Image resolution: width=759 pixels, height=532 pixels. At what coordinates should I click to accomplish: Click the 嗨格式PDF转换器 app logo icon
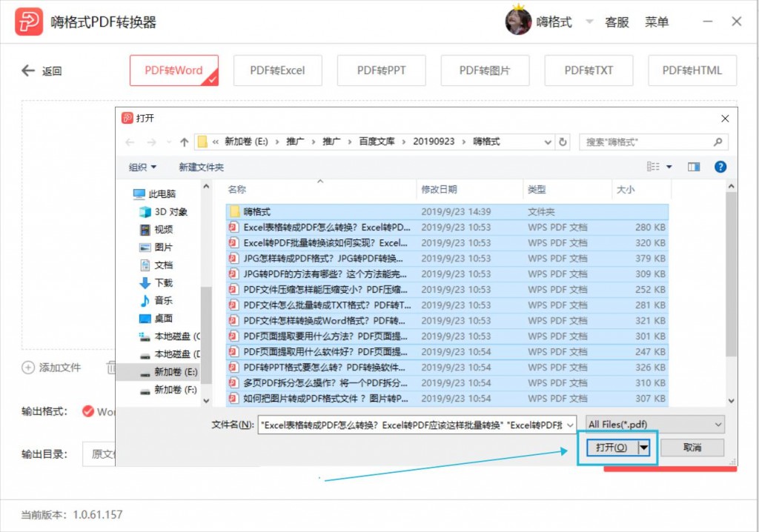(x=29, y=21)
